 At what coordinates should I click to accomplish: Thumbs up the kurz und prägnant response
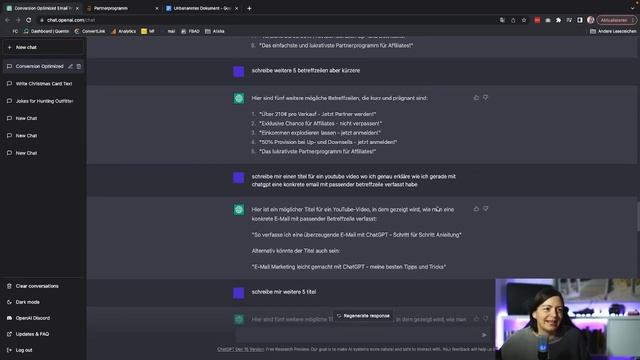pyautogui.click(x=476, y=98)
